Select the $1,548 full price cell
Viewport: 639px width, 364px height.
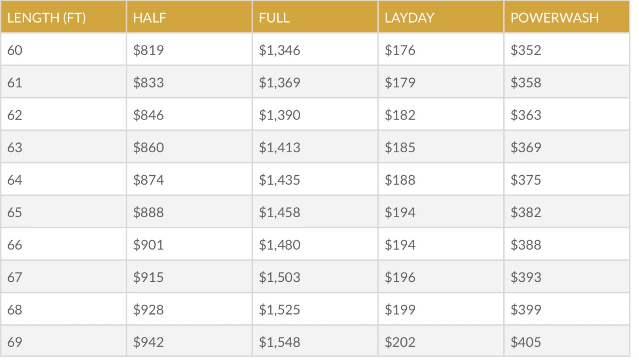click(x=280, y=342)
